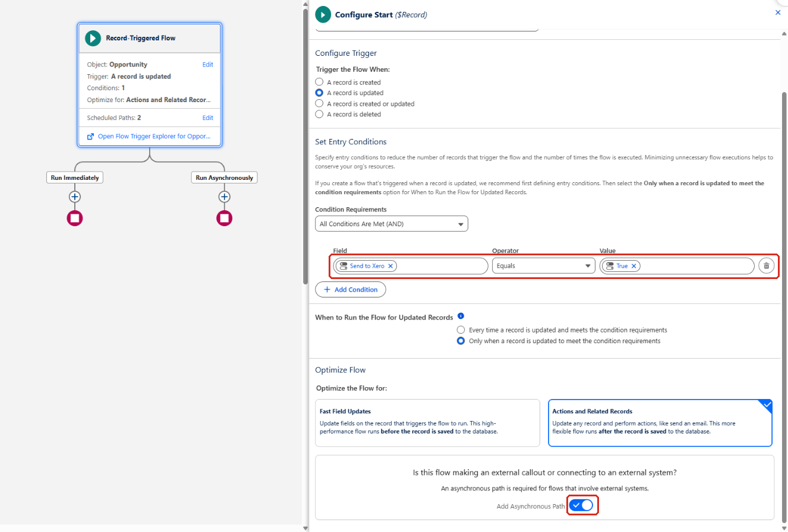This screenshot has width=788, height=532.
Task: Click the Configure Start panel play icon
Action: pos(323,14)
